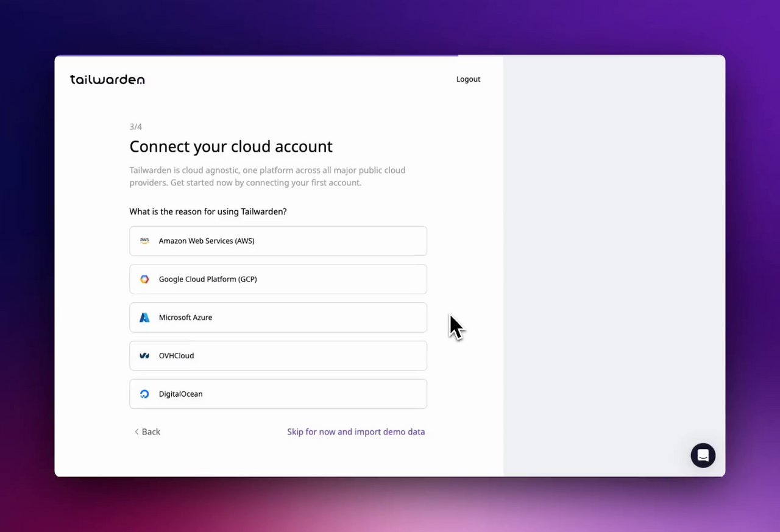Select the Microsoft Azure provider
The height and width of the screenshot is (532, 780).
pos(278,317)
